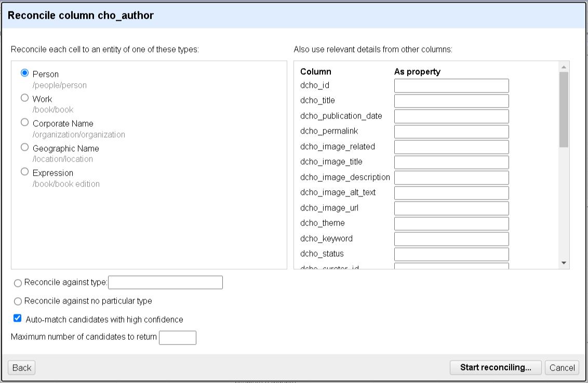588x383 pixels.
Task: Click the dcho_image_url property field
Action: click(x=451, y=208)
